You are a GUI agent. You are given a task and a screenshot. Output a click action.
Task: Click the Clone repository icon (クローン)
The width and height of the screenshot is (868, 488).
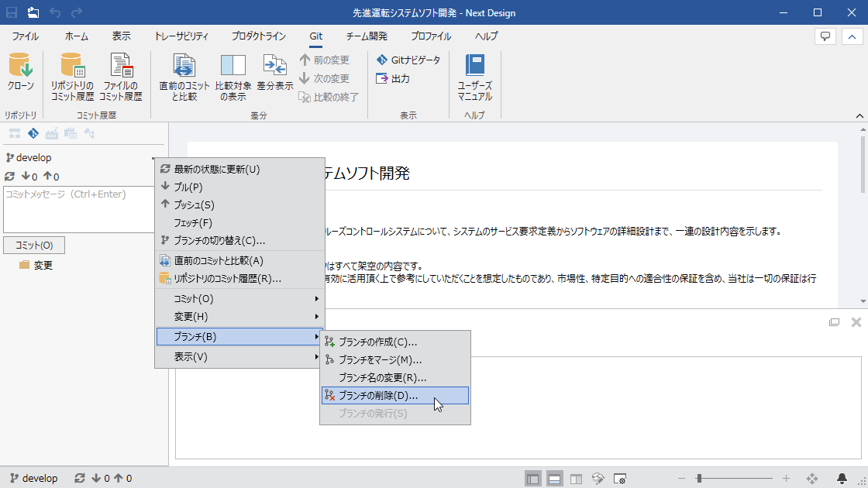click(21, 73)
